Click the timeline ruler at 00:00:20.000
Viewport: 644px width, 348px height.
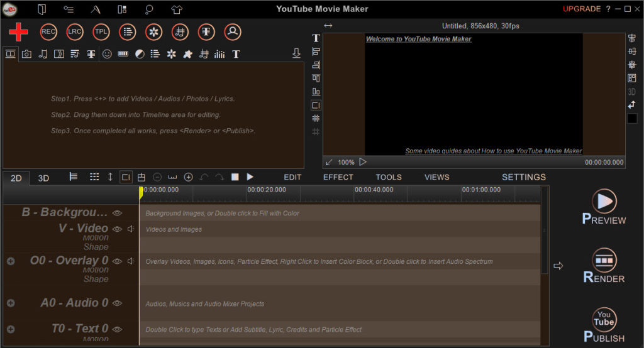267,190
